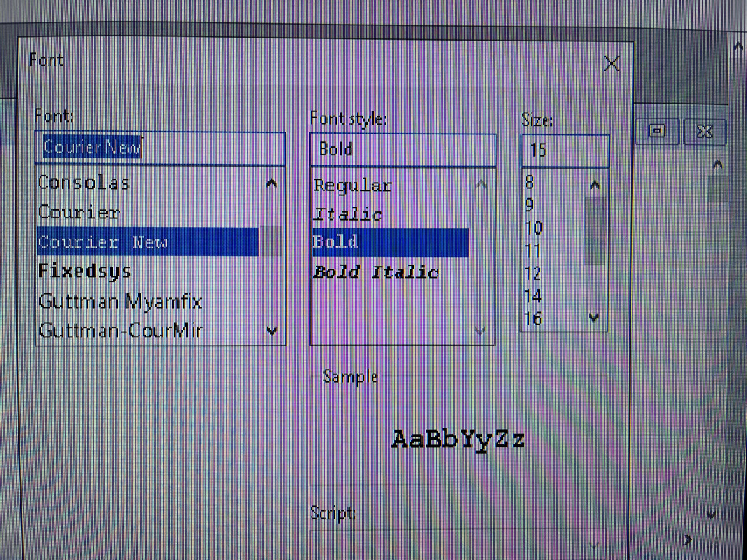Click font style list scroll down arrow
The image size is (747, 560).
point(481,330)
